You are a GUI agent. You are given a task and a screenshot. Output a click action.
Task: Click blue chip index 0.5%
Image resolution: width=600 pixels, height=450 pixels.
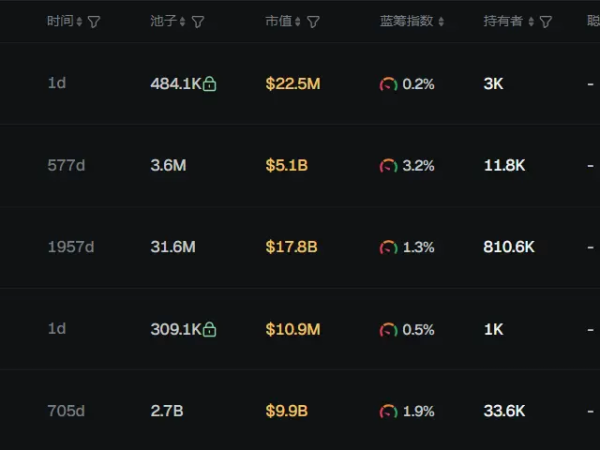click(x=418, y=329)
